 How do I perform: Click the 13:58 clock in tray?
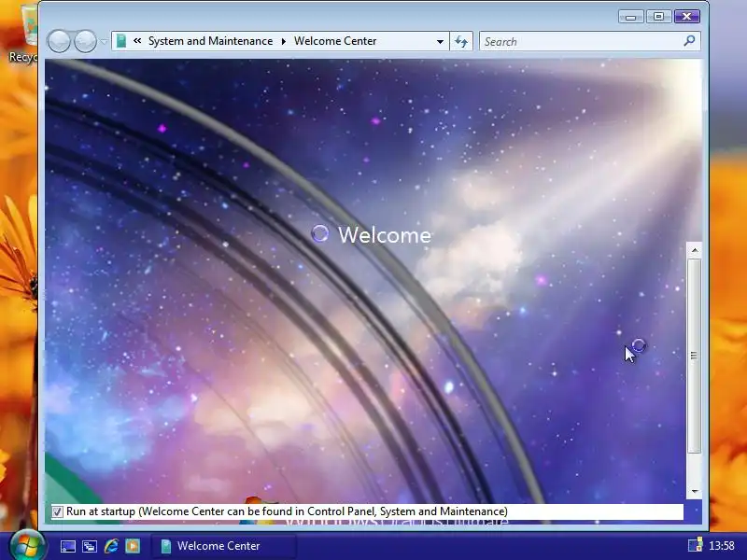(x=721, y=545)
